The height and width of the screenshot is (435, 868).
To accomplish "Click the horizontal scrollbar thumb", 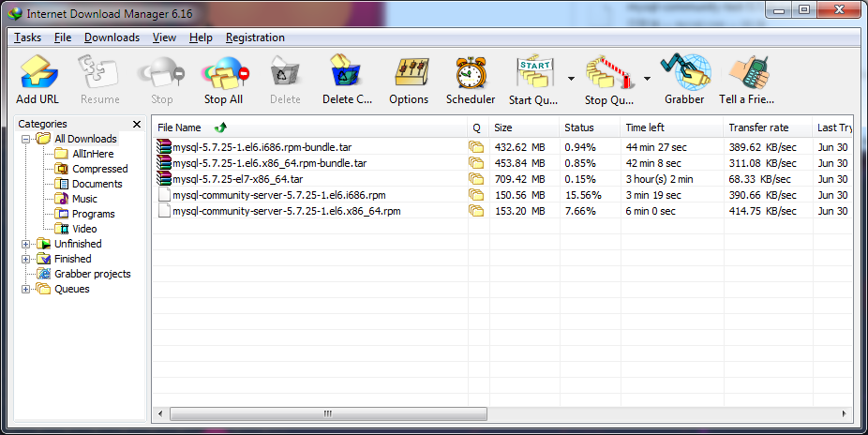I will click(328, 414).
